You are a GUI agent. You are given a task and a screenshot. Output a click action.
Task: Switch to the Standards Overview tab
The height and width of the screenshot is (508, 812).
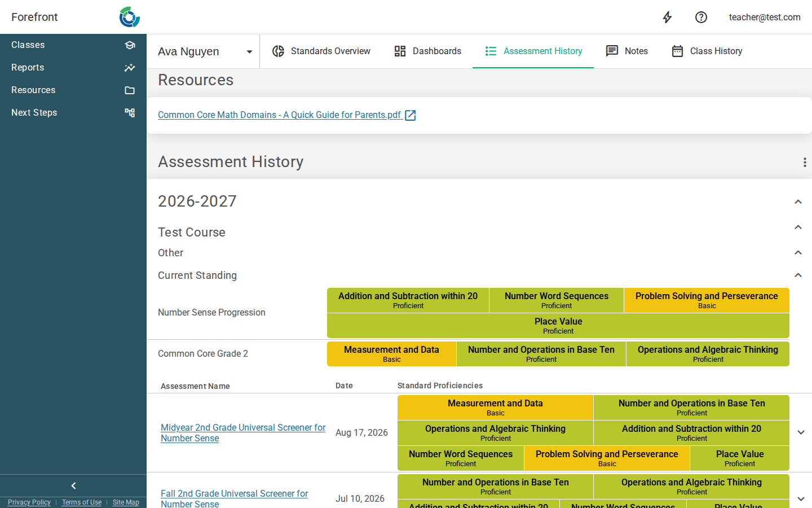tap(321, 51)
